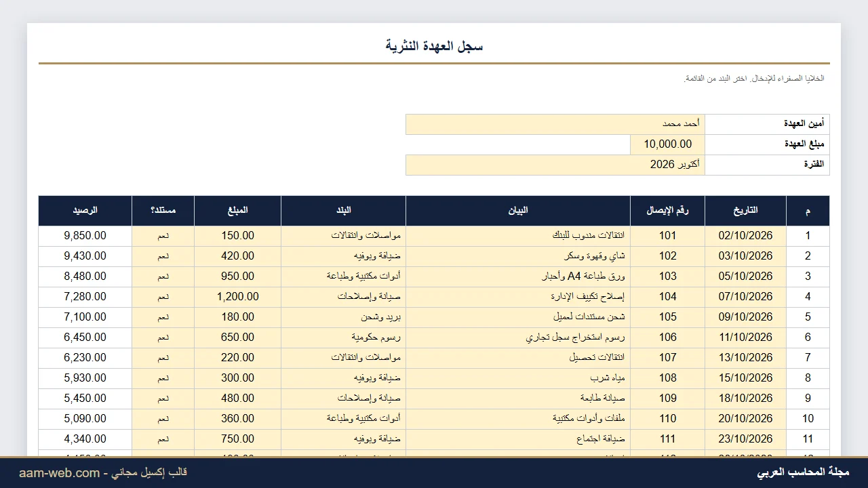
Task: Select the date cell "15/10/2026"
Action: coord(746,378)
